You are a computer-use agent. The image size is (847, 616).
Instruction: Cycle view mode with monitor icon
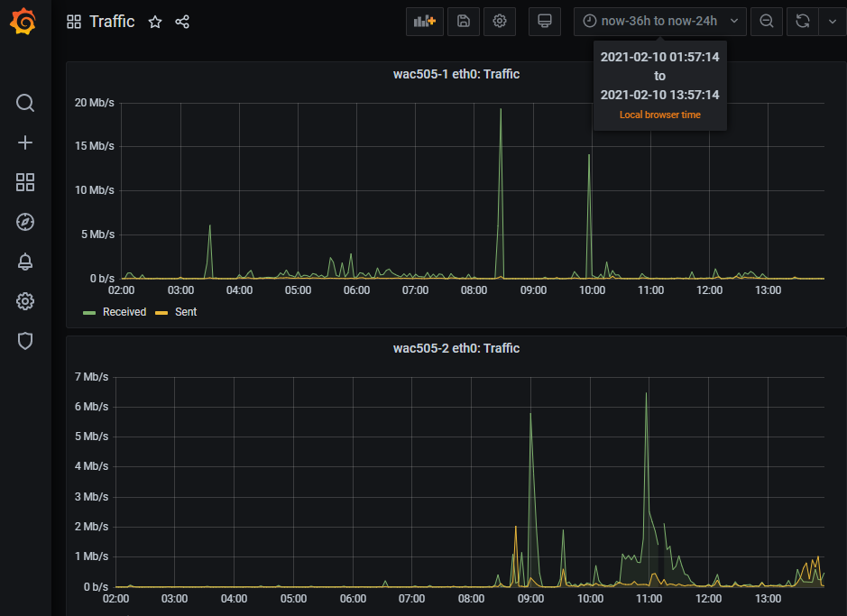coord(544,22)
